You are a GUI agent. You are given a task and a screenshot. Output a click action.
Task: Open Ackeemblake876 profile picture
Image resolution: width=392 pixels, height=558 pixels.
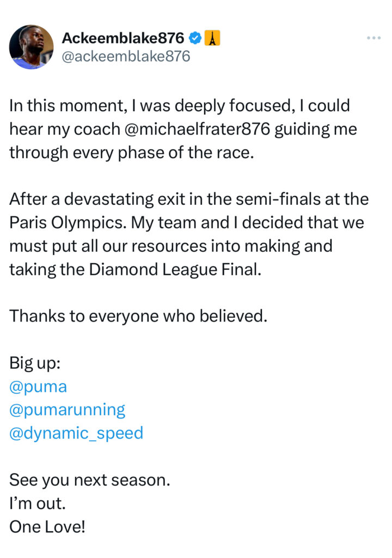click(x=31, y=47)
